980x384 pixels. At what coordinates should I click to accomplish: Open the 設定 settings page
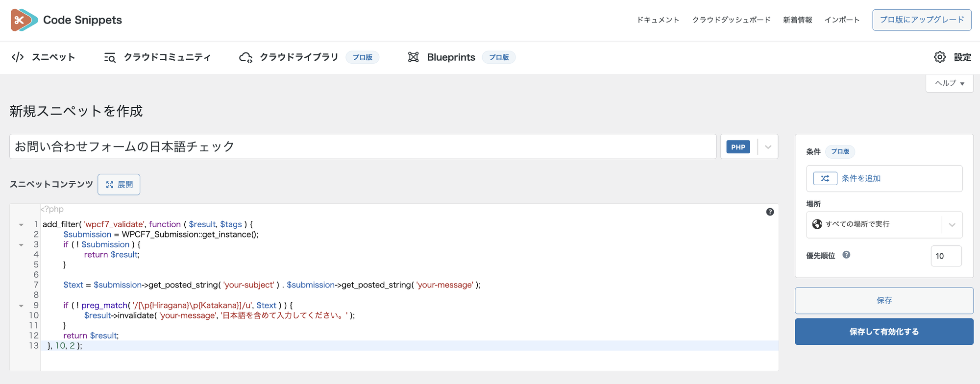coord(953,57)
